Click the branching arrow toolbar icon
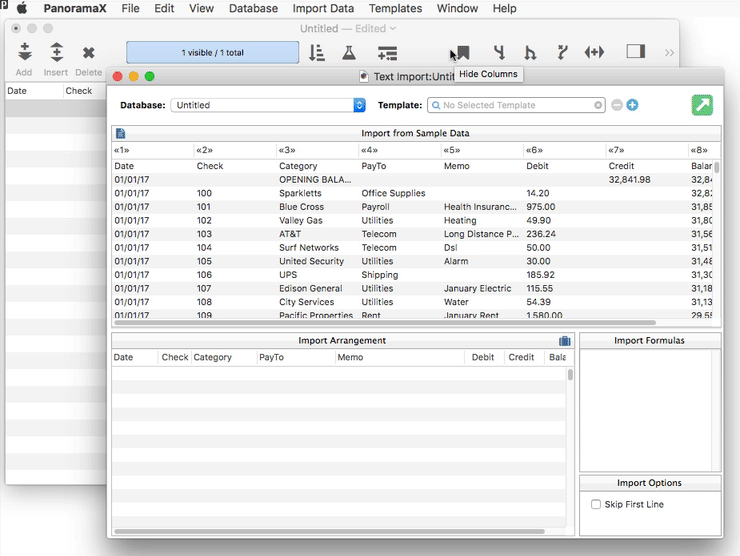740x556 pixels. coord(562,52)
